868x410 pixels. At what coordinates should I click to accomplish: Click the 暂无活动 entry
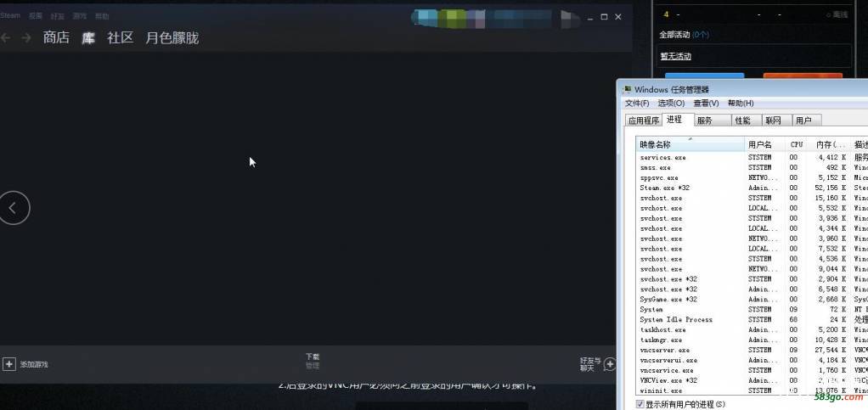(675, 56)
